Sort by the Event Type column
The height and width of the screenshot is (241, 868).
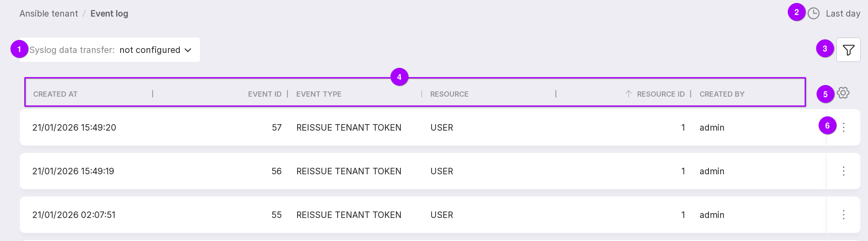[318, 94]
